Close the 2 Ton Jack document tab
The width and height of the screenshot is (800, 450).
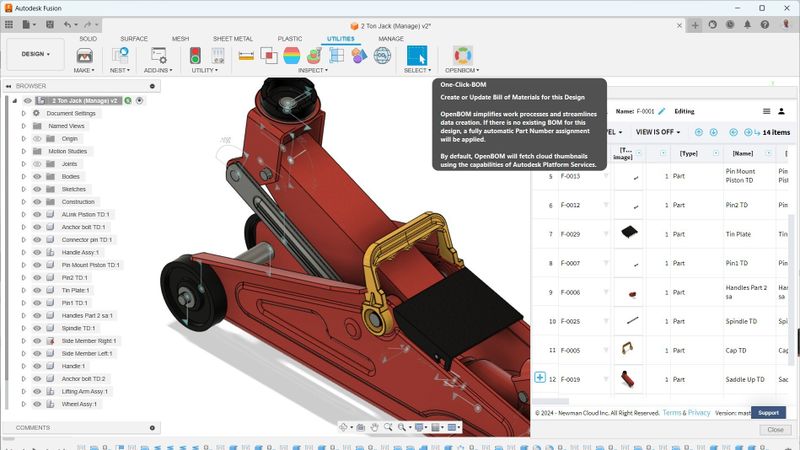click(x=679, y=26)
